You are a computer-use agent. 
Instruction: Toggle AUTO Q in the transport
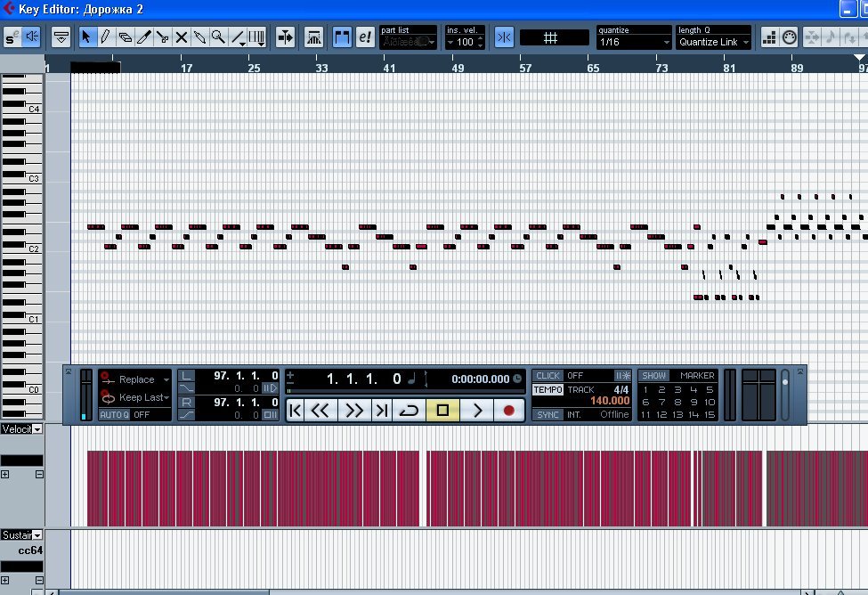[115, 414]
